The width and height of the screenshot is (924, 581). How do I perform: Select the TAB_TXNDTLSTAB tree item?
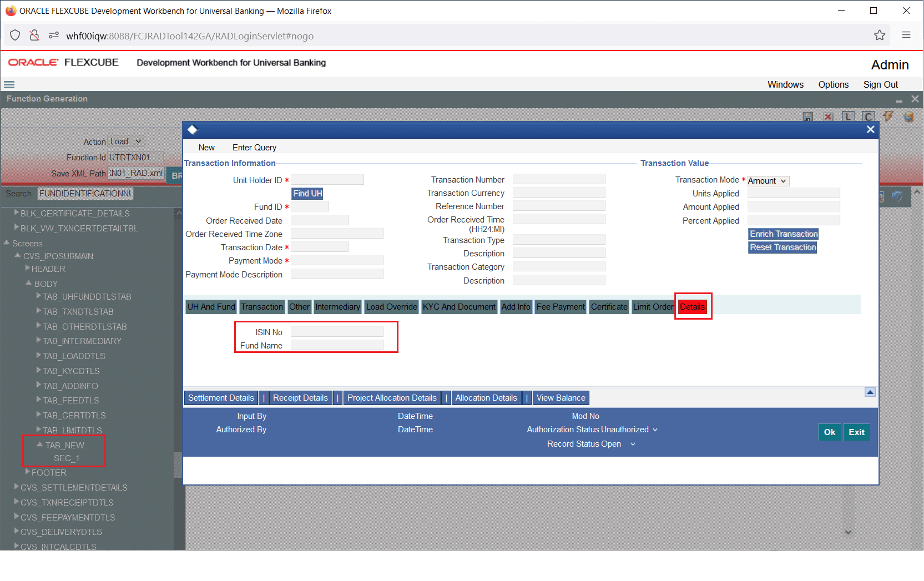click(78, 312)
